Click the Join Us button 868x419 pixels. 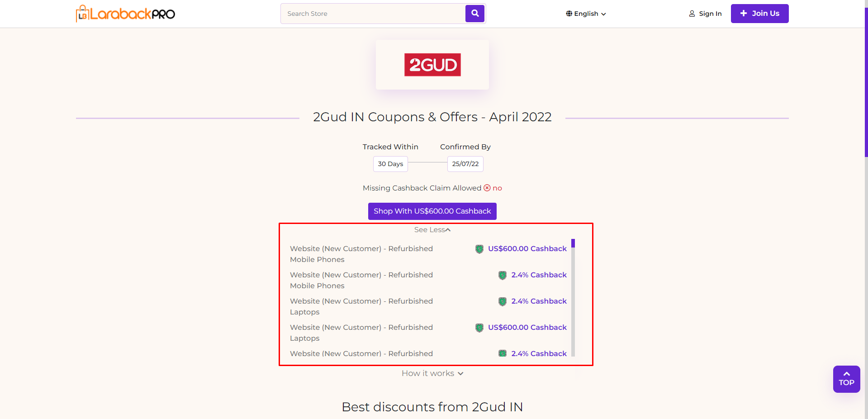[759, 14]
